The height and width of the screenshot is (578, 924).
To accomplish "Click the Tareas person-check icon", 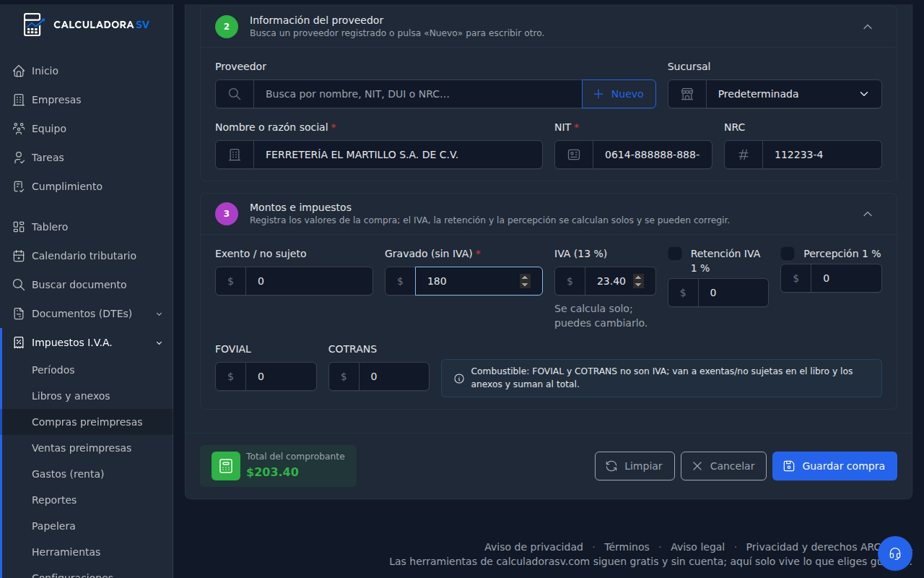I will [x=19, y=158].
